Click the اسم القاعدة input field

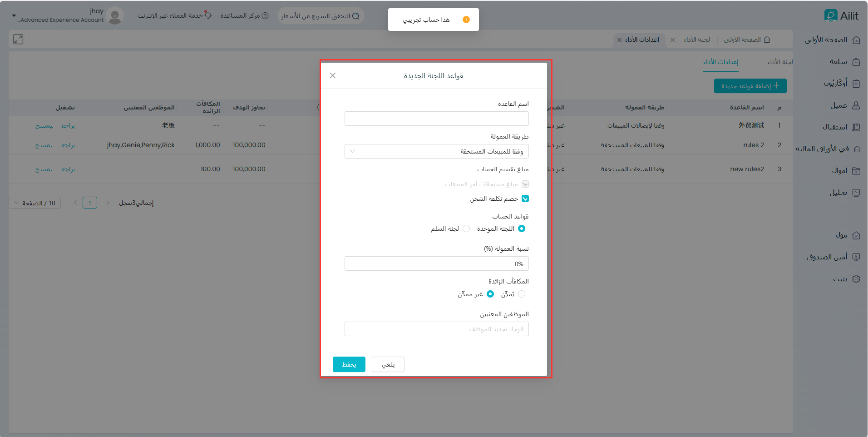click(x=436, y=119)
